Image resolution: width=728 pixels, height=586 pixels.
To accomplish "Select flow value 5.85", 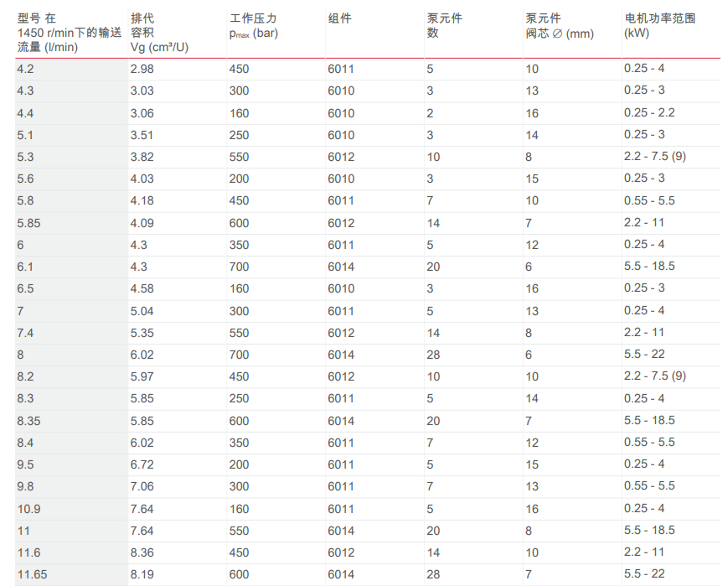I will (x=28, y=224).
